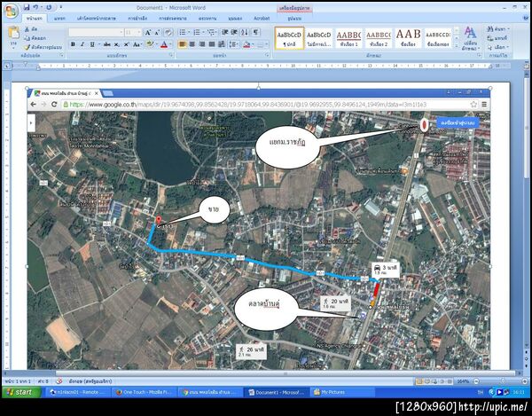Image resolution: width=532 pixels, height=416 pixels.
Task: Undo the last action
Action: pos(36,7)
